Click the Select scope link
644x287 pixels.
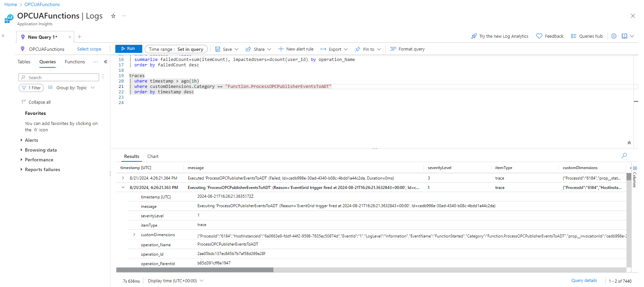tap(89, 49)
